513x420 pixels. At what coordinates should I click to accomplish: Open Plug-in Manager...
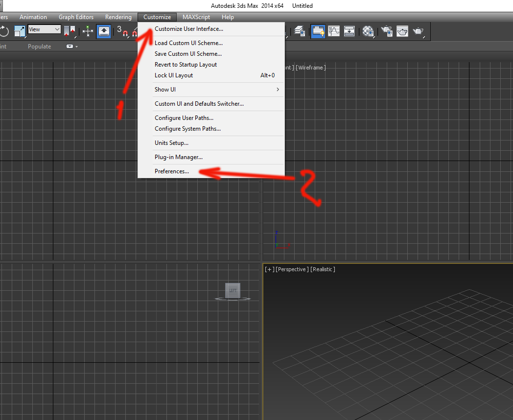[x=211, y=157]
